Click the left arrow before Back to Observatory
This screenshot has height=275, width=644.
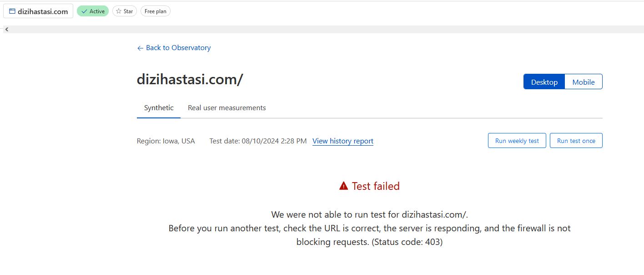(x=140, y=48)
